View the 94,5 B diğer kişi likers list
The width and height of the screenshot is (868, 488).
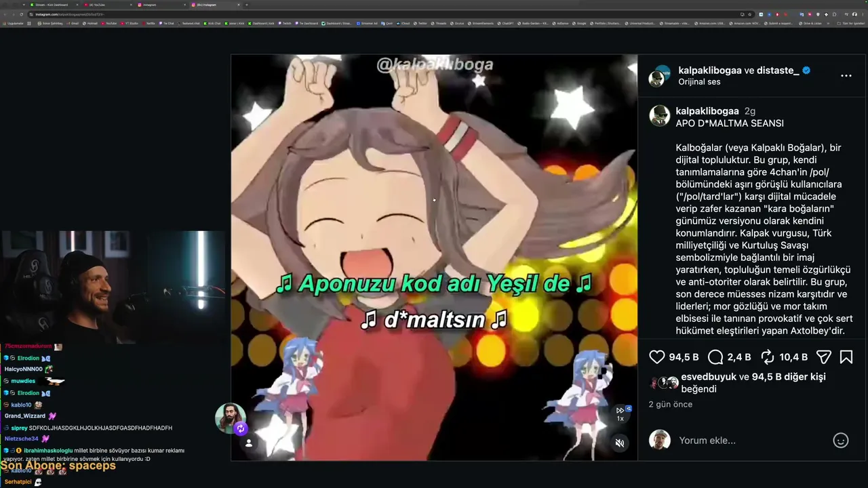click(789, 377)
